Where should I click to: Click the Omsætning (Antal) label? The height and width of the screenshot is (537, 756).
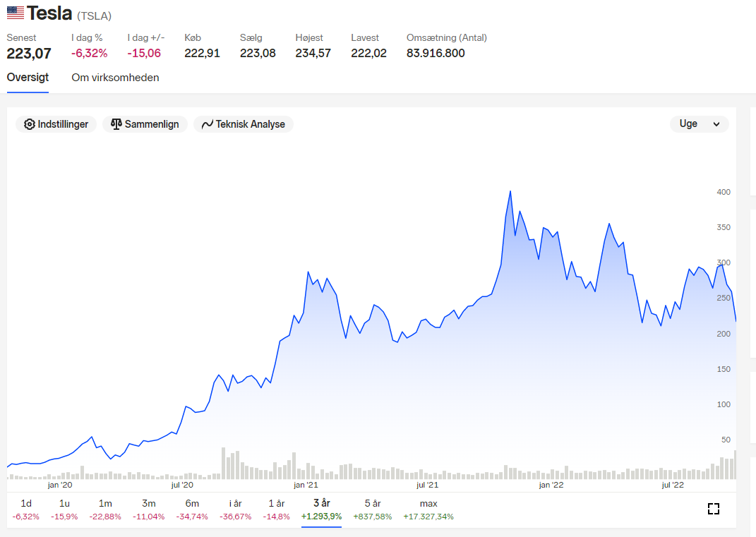(446, 37)
